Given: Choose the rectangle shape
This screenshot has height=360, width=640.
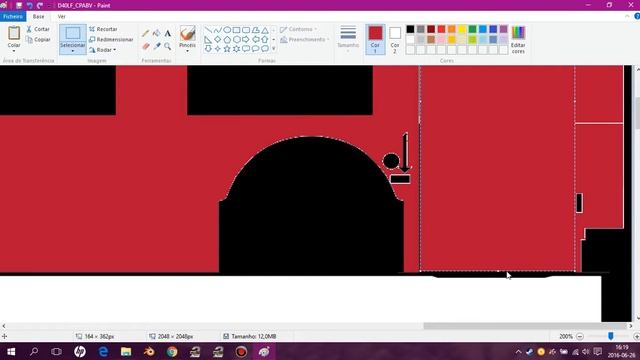Looking at the screenshot, I should [236, 30].
